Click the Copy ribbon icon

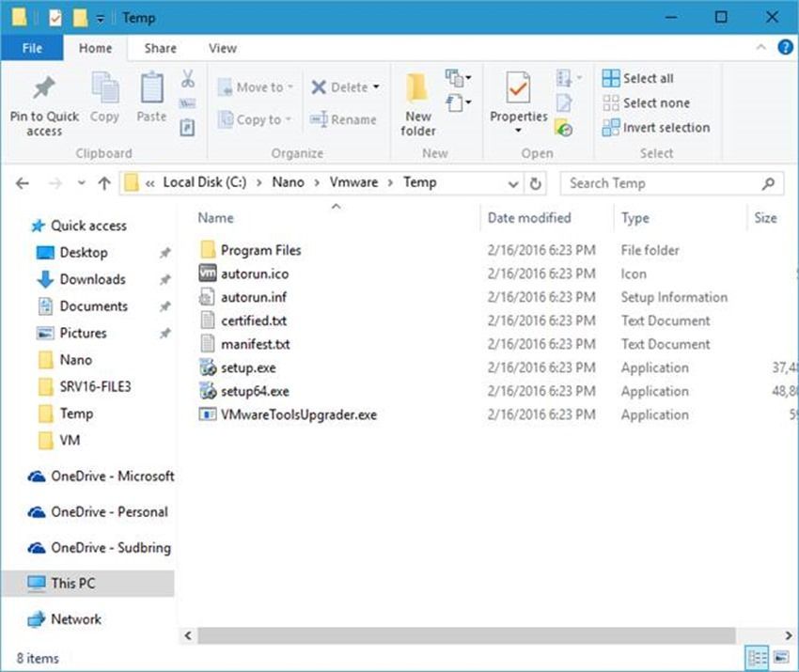[x=104, y=87]
